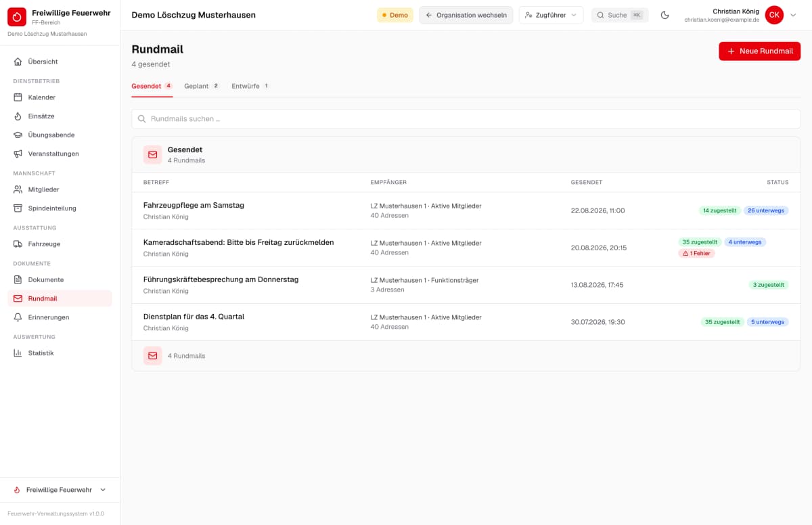
Task: Click the Demo badge
Action: (395, 15)
